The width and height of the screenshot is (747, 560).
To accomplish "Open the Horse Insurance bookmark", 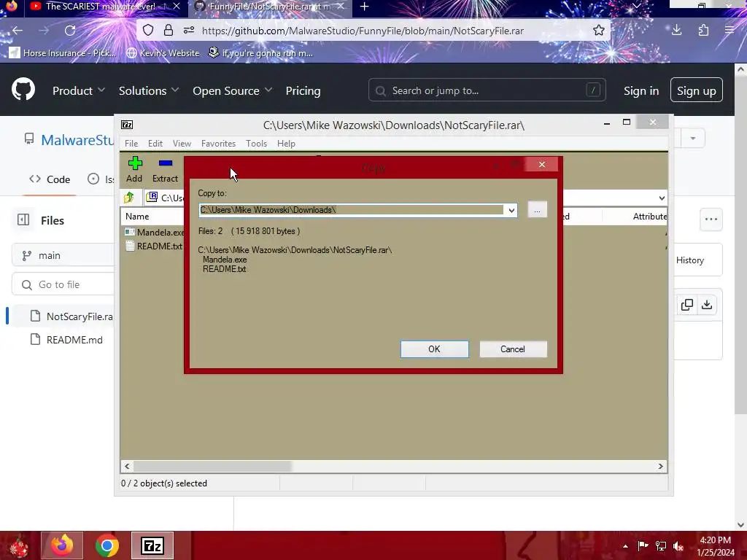I will (63, 52).
